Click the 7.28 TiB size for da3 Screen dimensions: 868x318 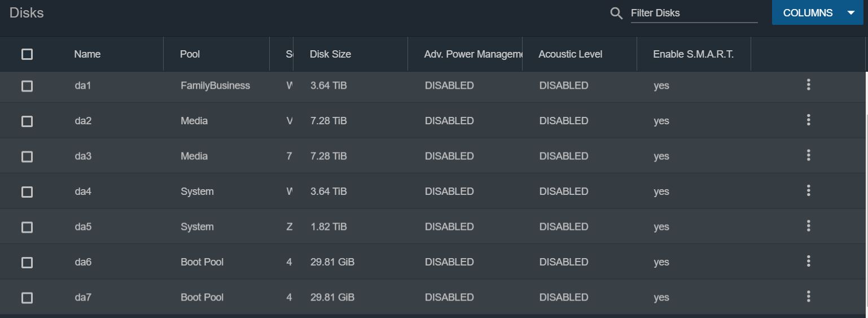pyautogui.click(x=328, y=156)
